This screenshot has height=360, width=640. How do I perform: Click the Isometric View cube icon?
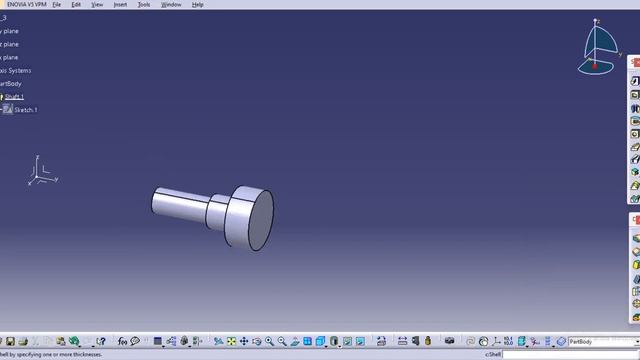pyautogui.click(x=320, y=341)
